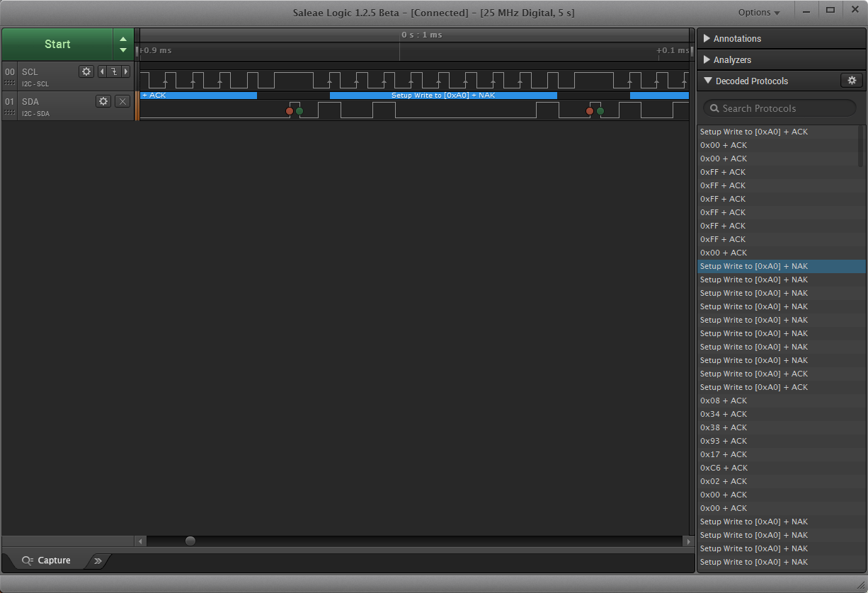Viewport: 868px width, 593px height.
Task: Open SCL channel settings gear
Action: [86, 71]
